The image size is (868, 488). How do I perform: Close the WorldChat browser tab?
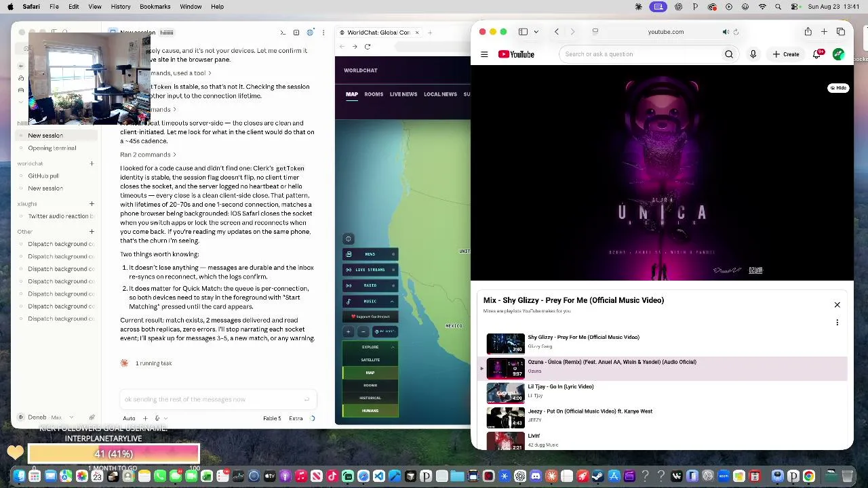tap(417, 33)
